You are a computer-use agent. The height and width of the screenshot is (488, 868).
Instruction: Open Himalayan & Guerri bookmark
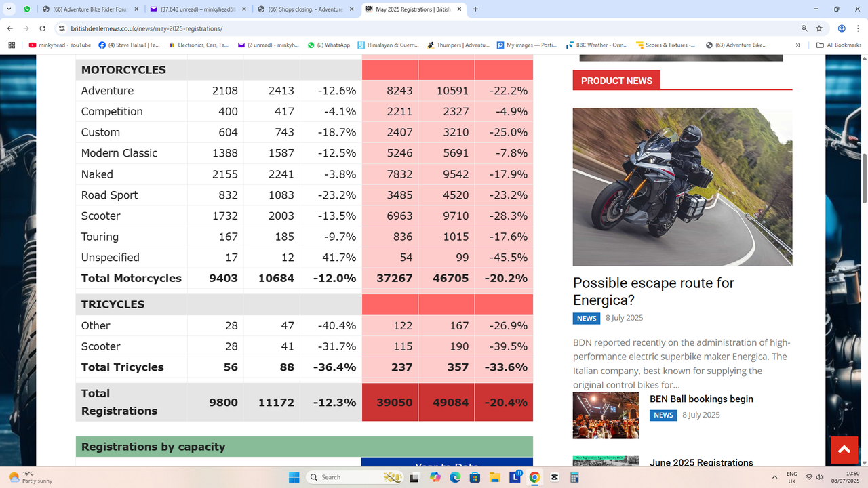click(388, 45)
